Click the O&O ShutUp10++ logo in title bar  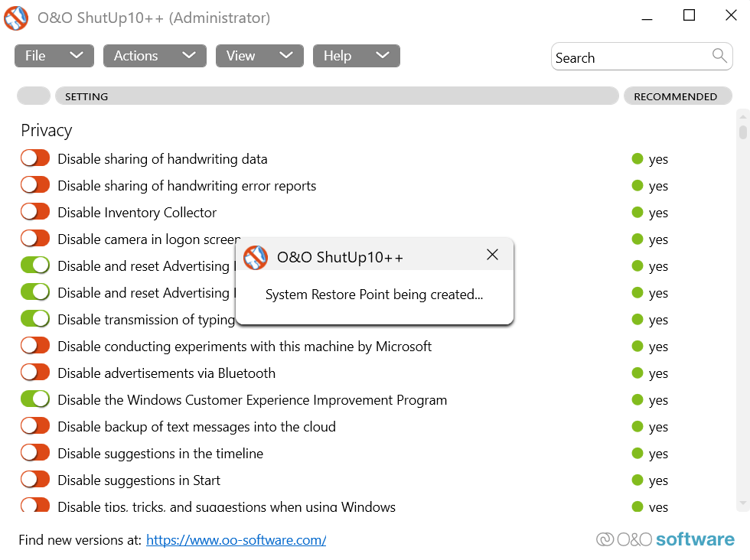[16, 18]
